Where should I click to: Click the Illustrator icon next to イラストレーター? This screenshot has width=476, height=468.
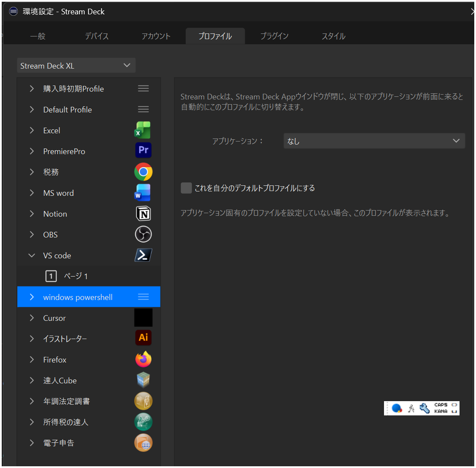click(x=143, y=338)
